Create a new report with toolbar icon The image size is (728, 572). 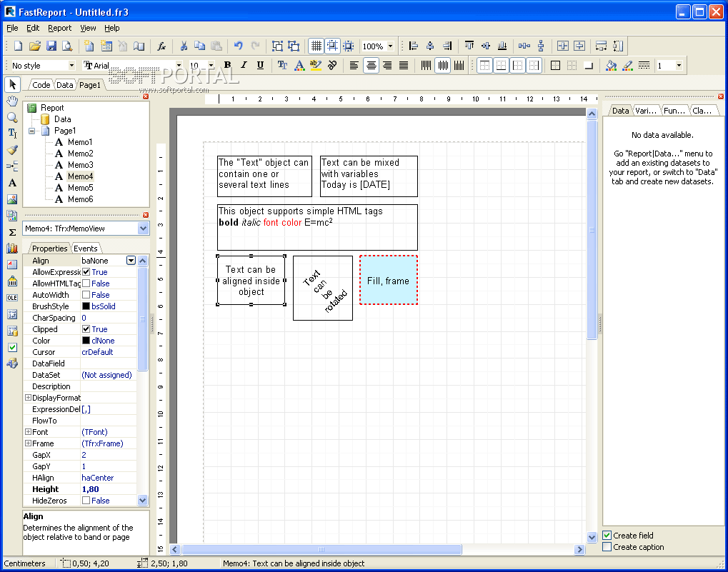pos(18,46)
